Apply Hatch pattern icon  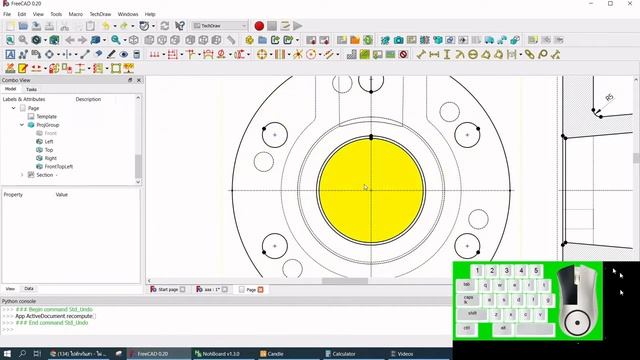tap(351, 54)
